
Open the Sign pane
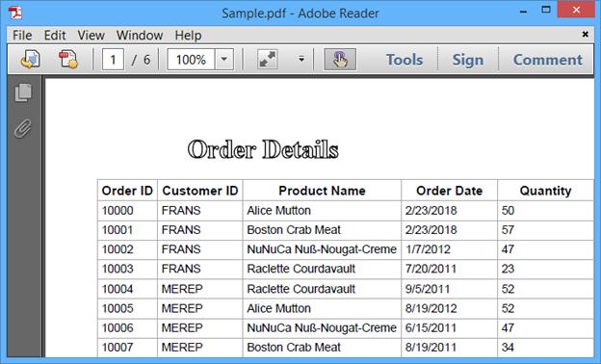point(468,60)
